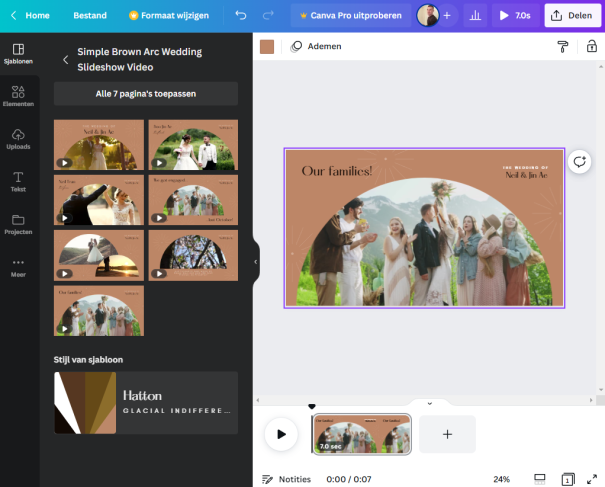Viewport: 605px width, 487px height.
Task: Toggle the lock icon in toolbar
Action: click(591, 46)
